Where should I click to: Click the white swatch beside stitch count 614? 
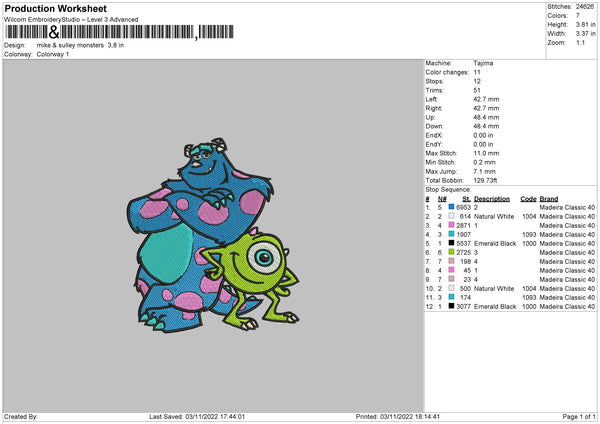pos(451,216)
